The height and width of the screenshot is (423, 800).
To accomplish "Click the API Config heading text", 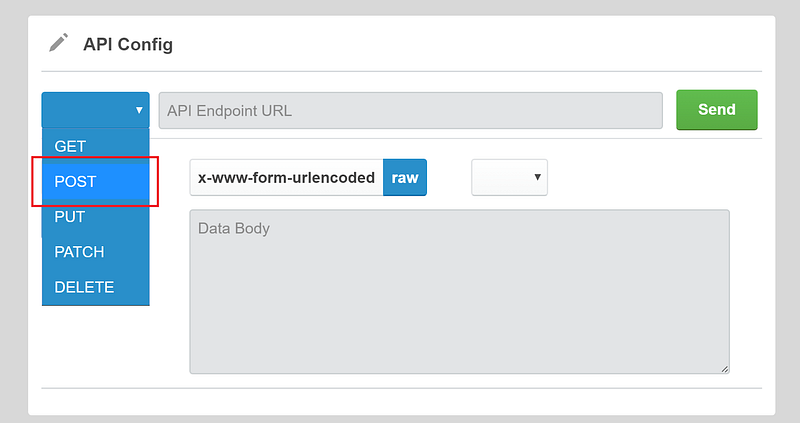I will [x=128, y=44].
